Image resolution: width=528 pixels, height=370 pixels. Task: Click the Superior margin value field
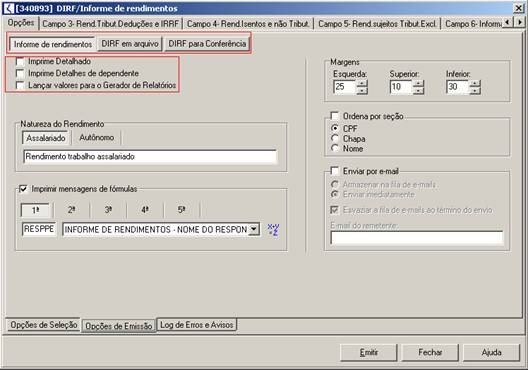[402, 87]
